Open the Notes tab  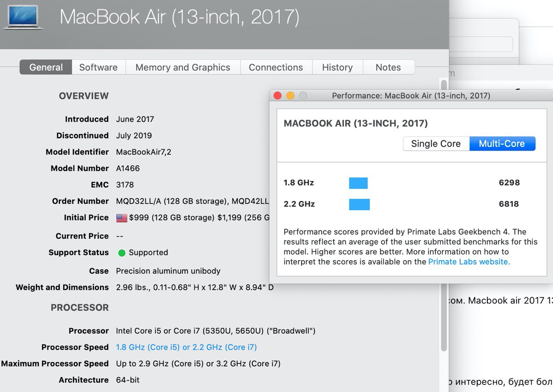[x=388, y=67]
